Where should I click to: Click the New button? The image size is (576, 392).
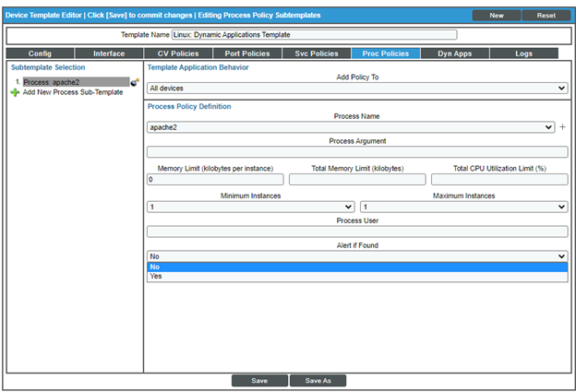497,16
